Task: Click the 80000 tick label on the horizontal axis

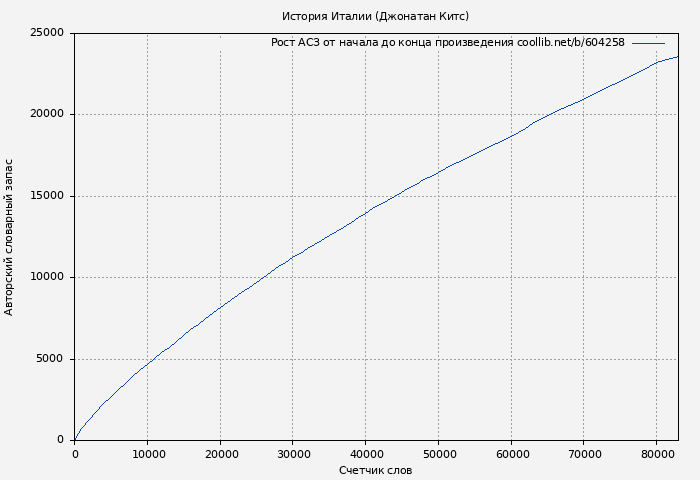Action: pos(656,453)
